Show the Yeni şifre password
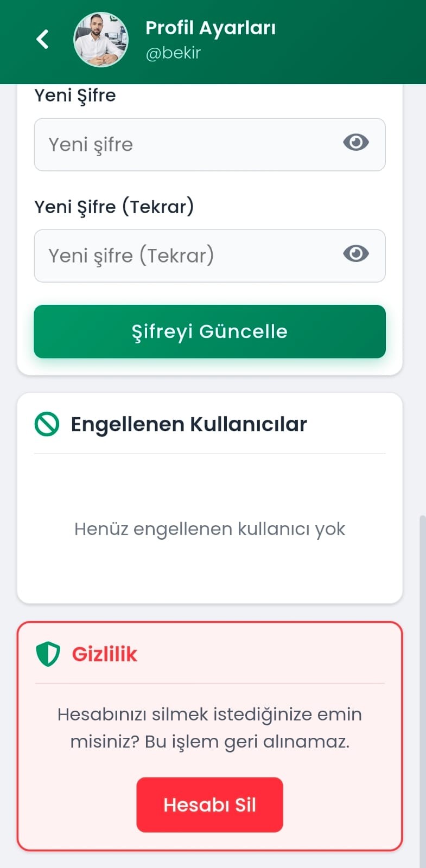Image resolution: width=426 pixels, height=868 pixels. [356, 143]
